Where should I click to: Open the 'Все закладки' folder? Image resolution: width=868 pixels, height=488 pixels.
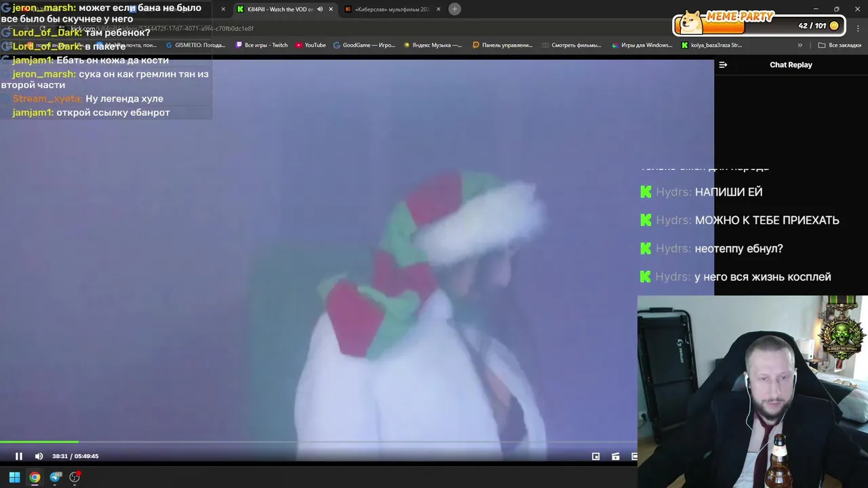[840, 45]
